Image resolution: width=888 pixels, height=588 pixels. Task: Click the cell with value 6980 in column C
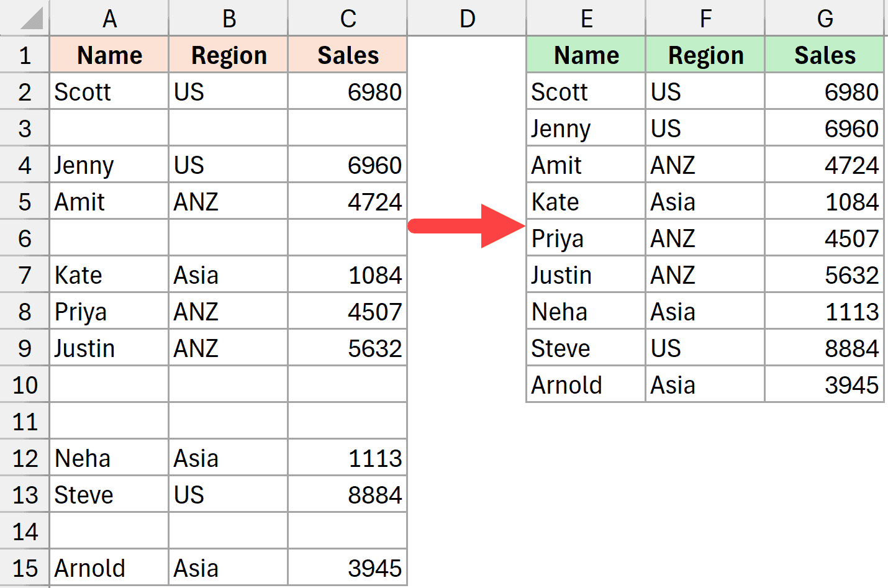click(x=348, y=91)
